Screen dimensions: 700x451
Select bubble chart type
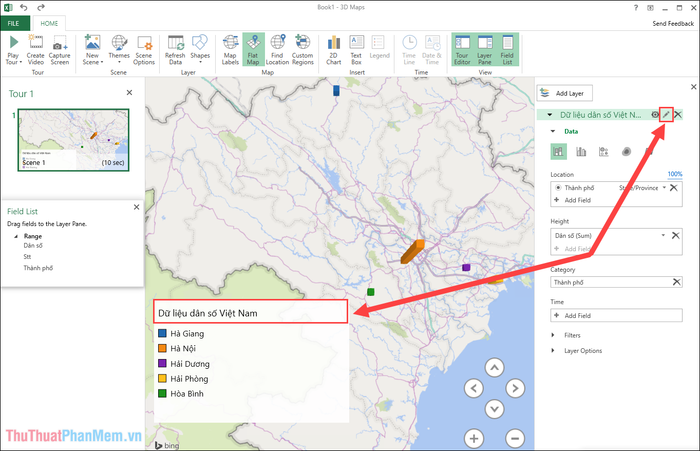(604, 152)
